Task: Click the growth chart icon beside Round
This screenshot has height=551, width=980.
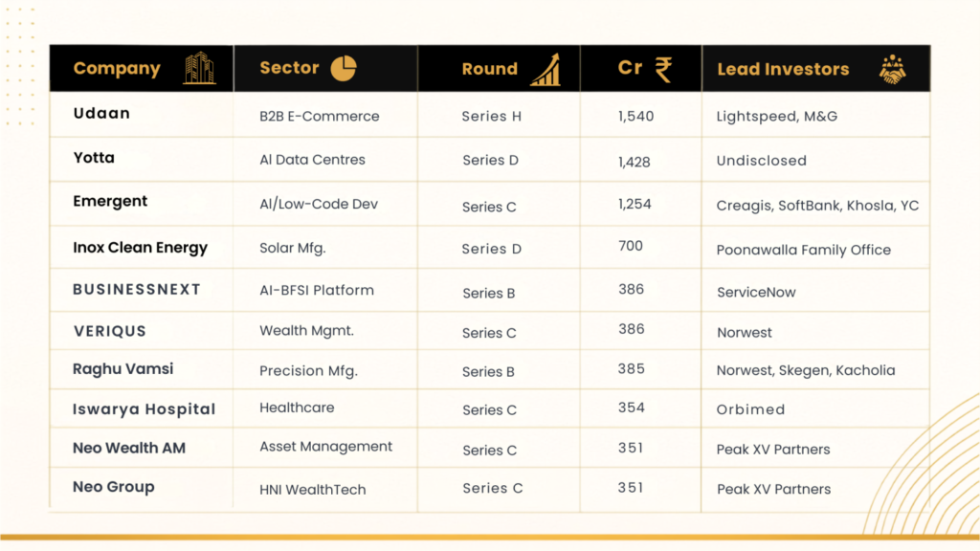Action: coord(546,69)
